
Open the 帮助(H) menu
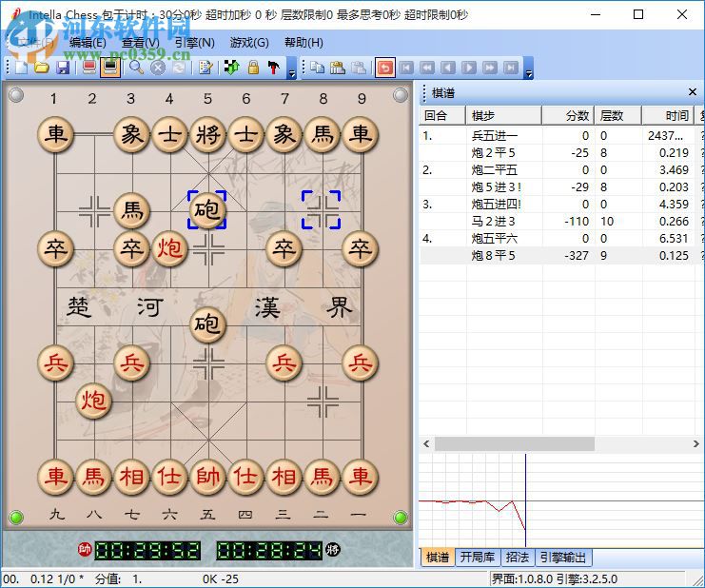click(x=304, y=43)
